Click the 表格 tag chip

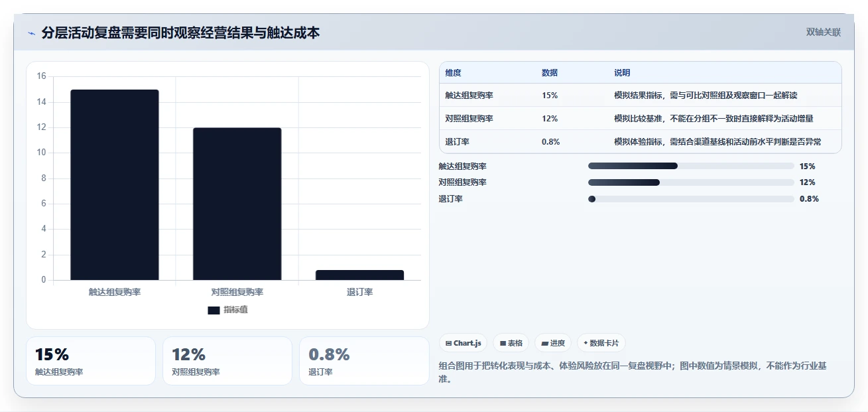tap(511, 343)
